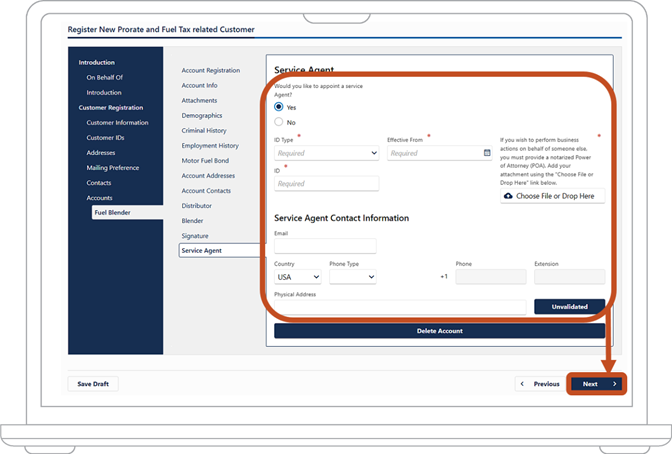
Task: Open Contacts in sidebar
Action: (99, 183)
